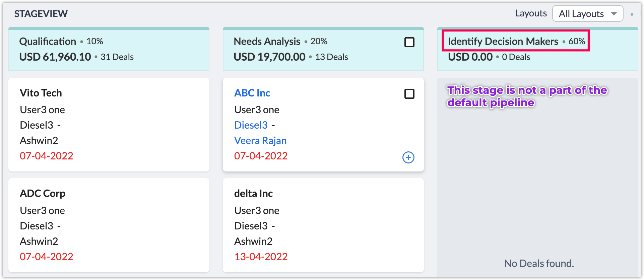Click the No Deals found message
Screen dimensions: 644x280
(539, 263)
